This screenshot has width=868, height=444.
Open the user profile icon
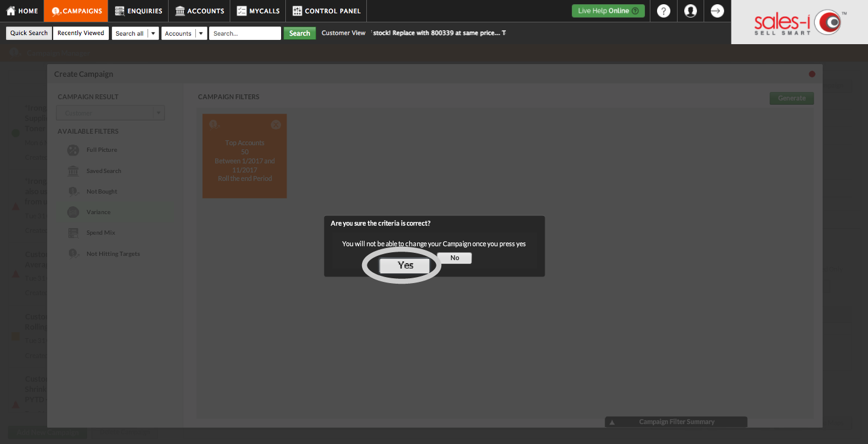click(x=690, y=11)
